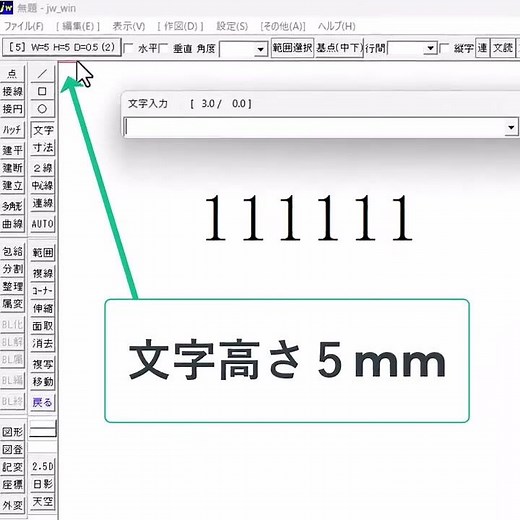Select the 連線 continuous line tool
The image size is (520, 520).
coord(43,203)
